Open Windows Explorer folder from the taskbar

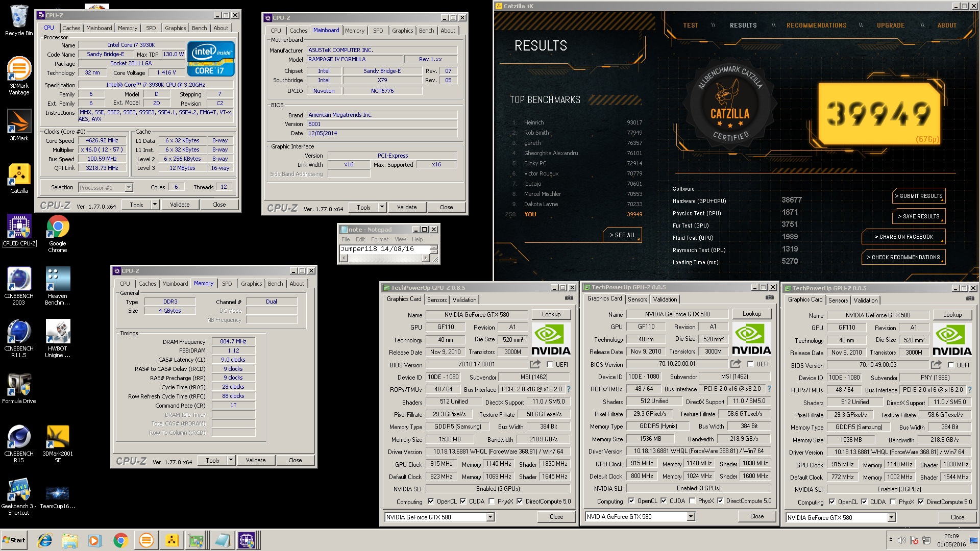pos(70,540)
